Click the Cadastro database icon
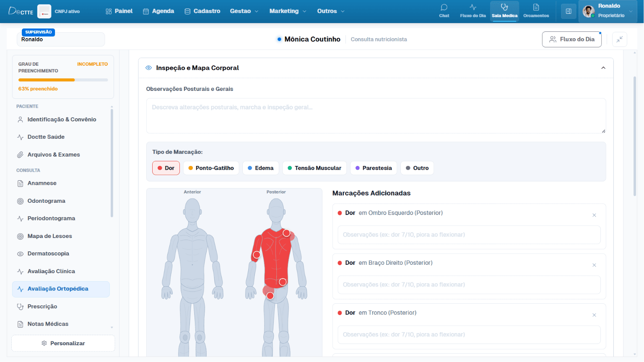This screenshot has height=362, width=644. (x=187, y=11)
